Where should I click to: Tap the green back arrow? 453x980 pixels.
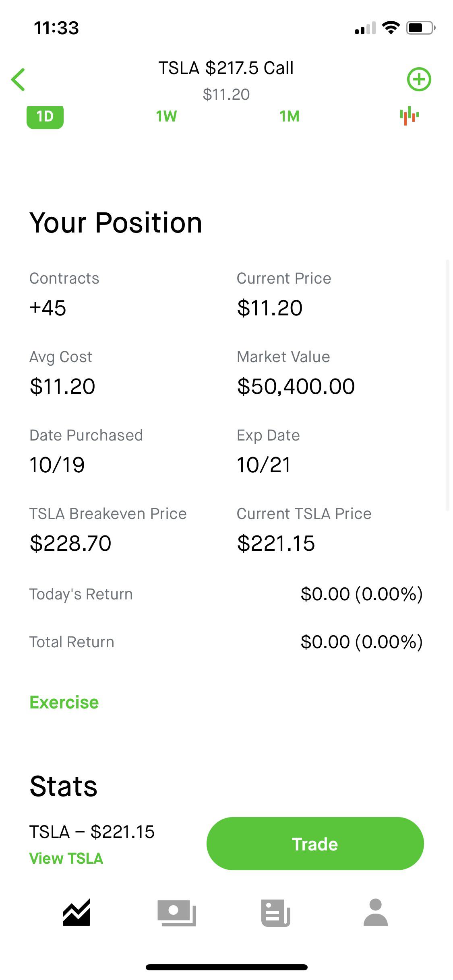19,80
